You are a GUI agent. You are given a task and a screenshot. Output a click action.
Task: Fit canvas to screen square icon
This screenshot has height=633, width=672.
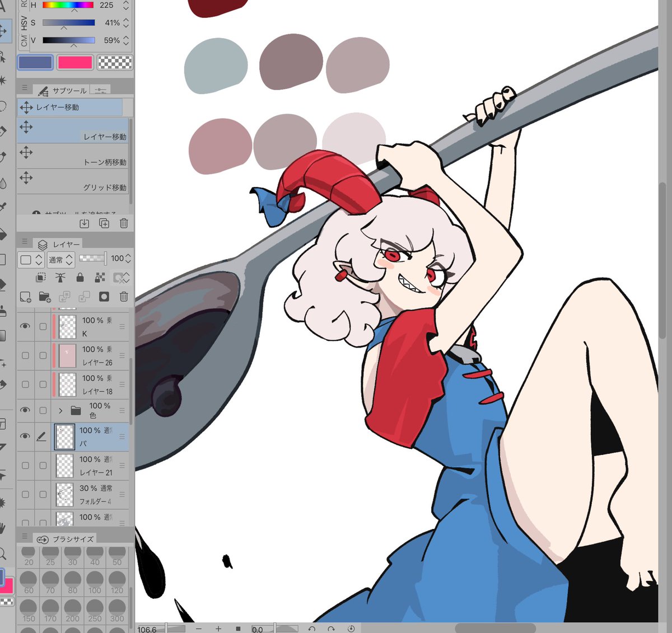click(x=238, y=629)
